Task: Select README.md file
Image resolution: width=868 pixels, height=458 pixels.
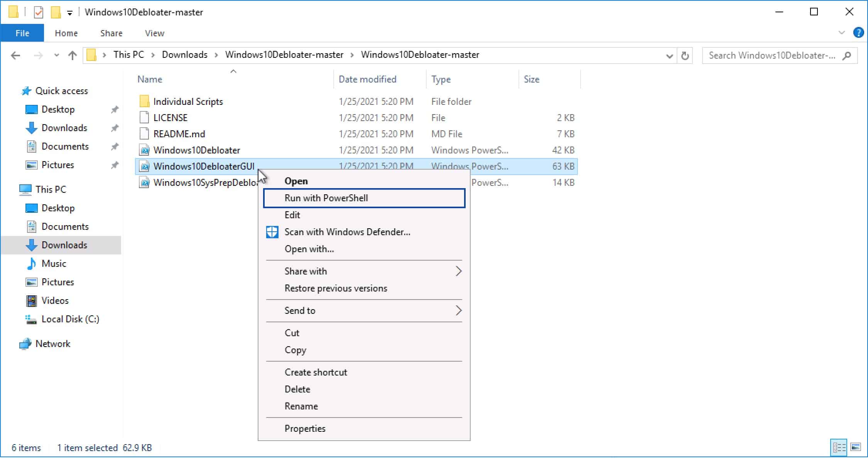Action: pos(179,134)
